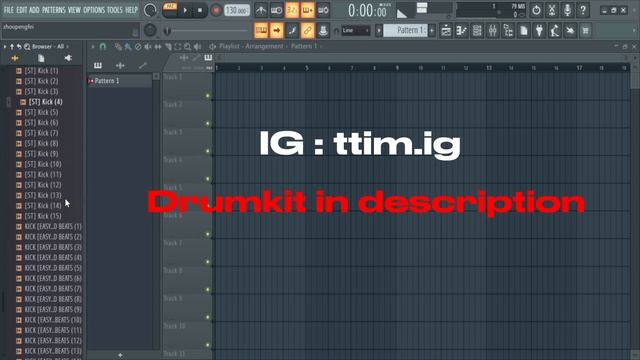Toggle wait for input to start
640x360 pixels.
pos(276,10)
